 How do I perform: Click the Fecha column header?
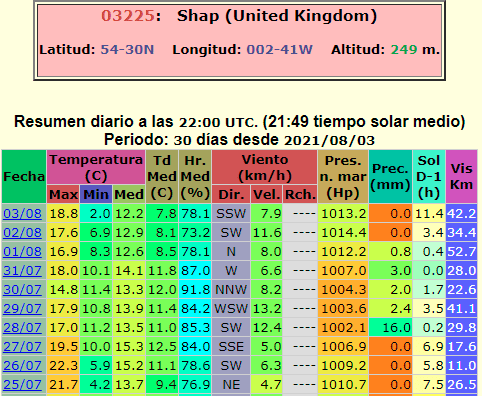pos(24,177)
